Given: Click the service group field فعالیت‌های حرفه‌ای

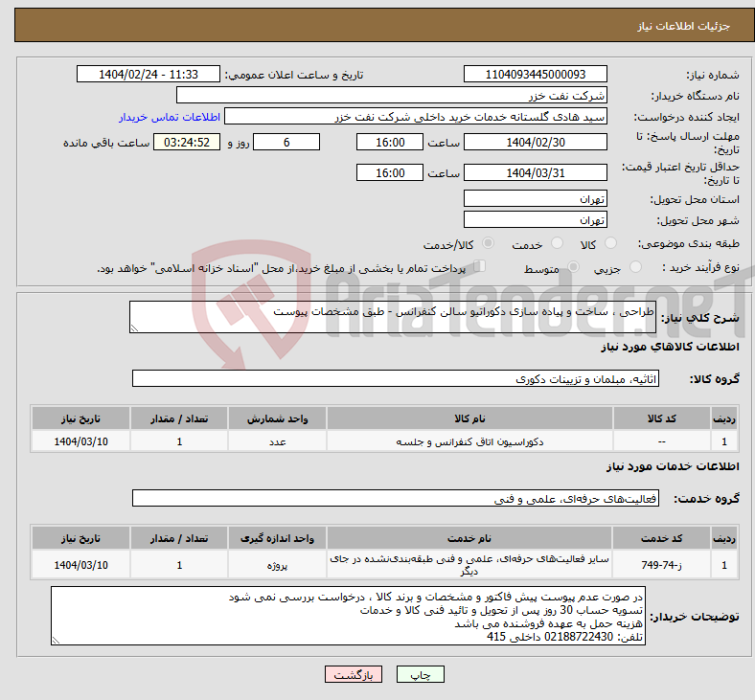Looking at the screenshot, I should [396, 498].
